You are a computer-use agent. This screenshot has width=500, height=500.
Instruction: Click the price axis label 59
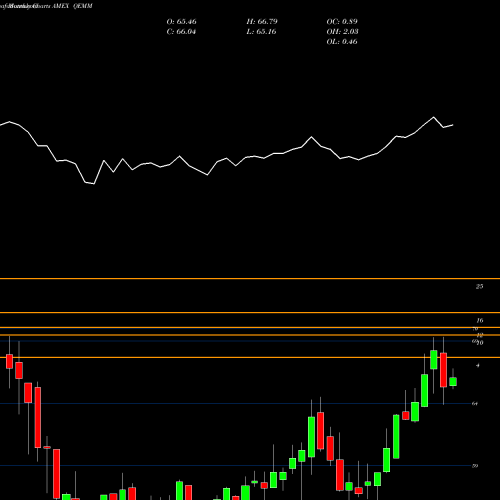point(475,466)
